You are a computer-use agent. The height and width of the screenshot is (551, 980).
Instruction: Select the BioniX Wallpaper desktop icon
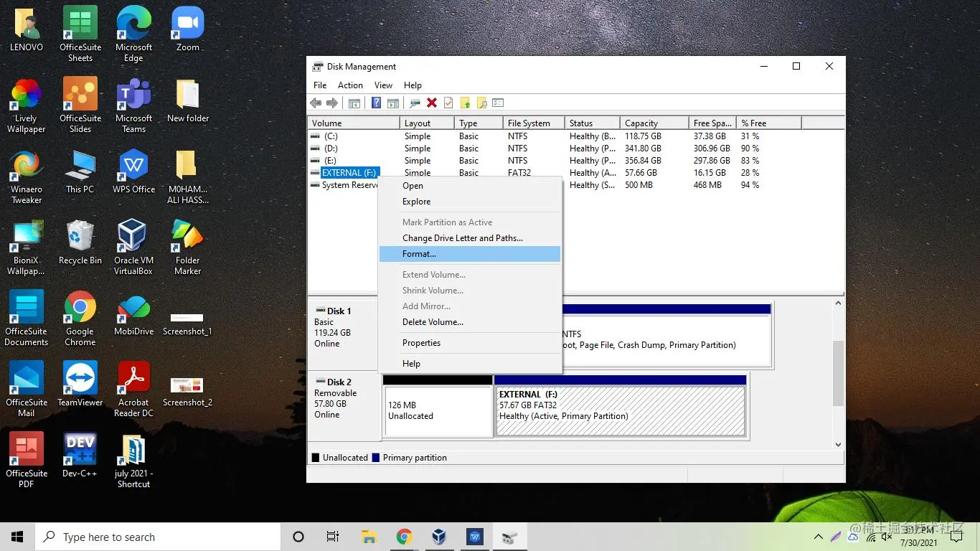tap(27, 247)
